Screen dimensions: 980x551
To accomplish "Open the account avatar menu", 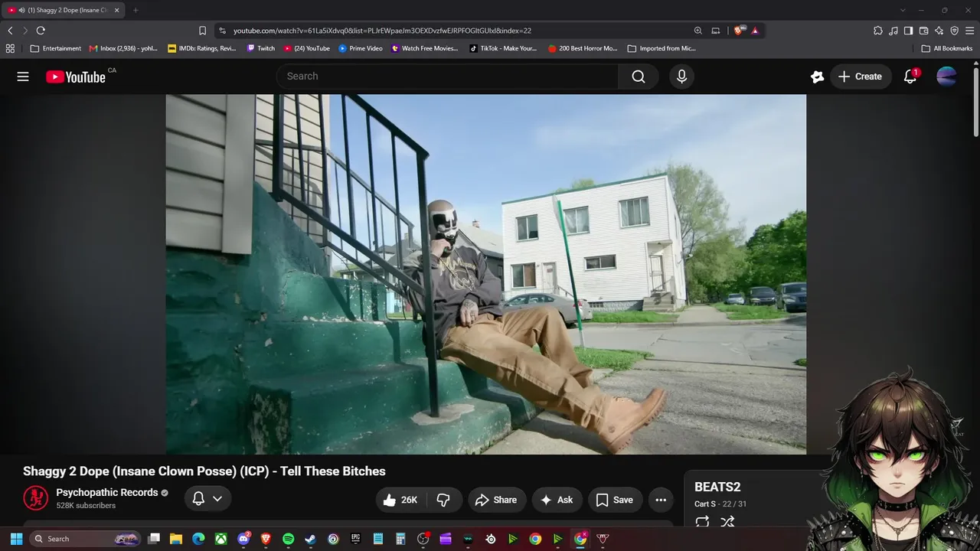I will click(946, 77).
